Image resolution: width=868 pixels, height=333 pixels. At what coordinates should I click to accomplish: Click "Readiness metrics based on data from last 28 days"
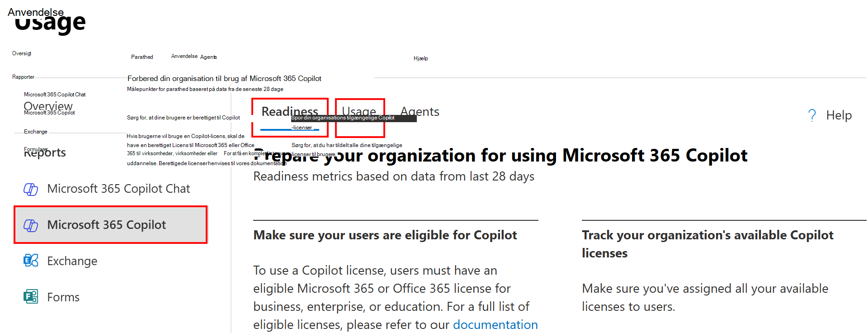click(x=394, y=176)
